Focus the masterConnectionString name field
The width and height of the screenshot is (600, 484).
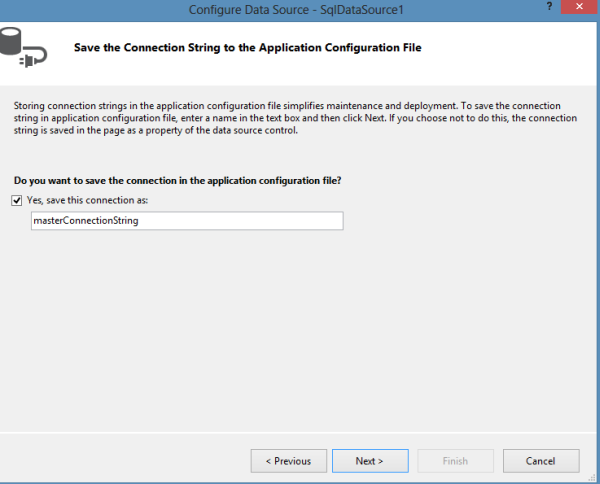coord(187,221)
